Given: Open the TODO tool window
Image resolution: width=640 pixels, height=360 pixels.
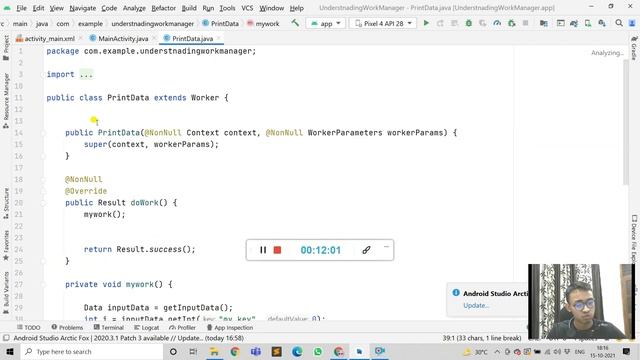Looking at the screenshot, I should 29,327.
